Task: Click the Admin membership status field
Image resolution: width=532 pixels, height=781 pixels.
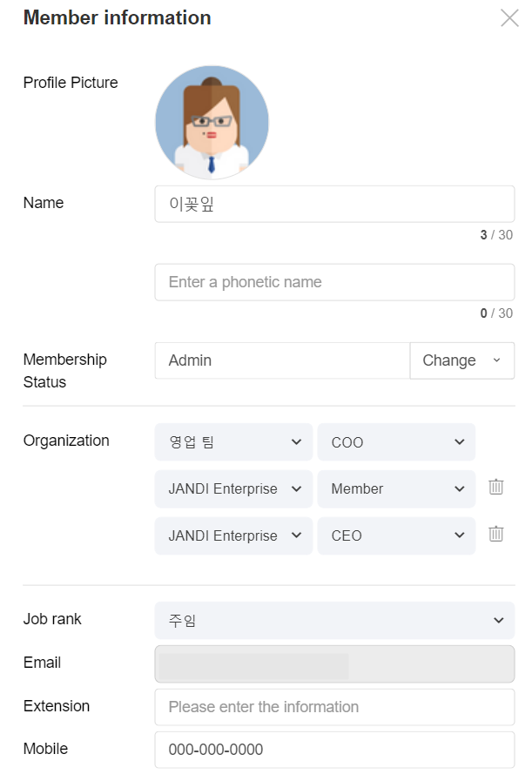Action: (x=282, y=360)
